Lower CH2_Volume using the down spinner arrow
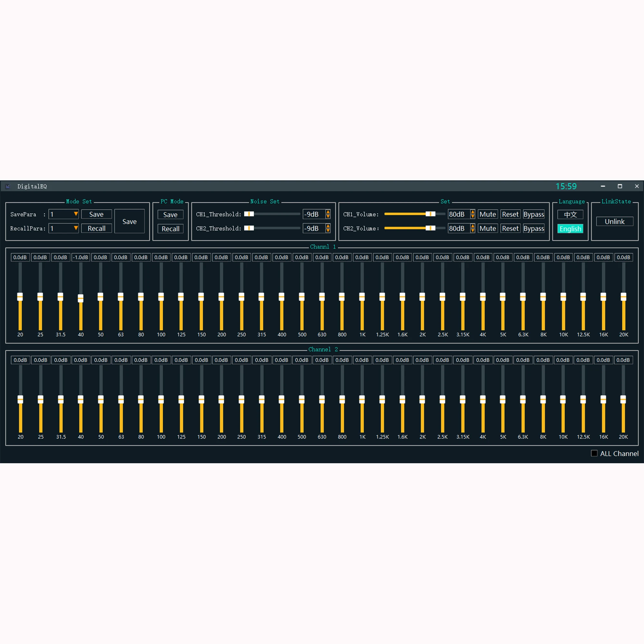The image size is (644, 644). point(472,231)
